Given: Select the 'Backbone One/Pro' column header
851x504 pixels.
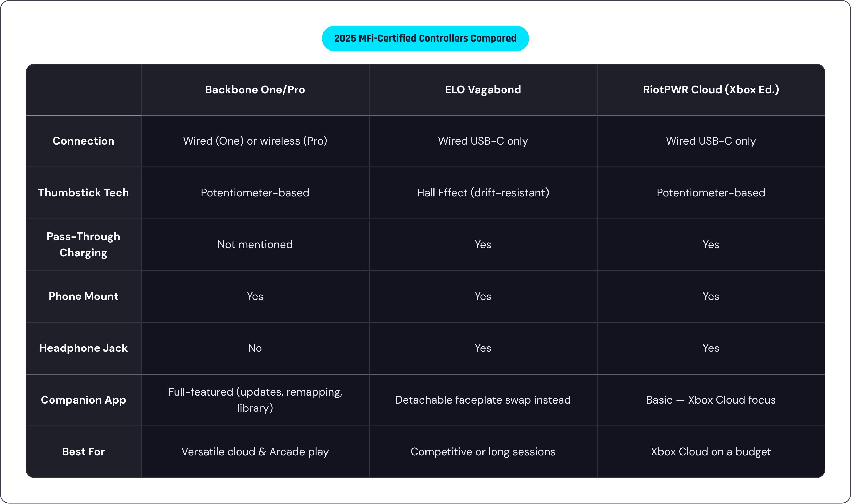Looking at the screenshot, I should 255,90.
